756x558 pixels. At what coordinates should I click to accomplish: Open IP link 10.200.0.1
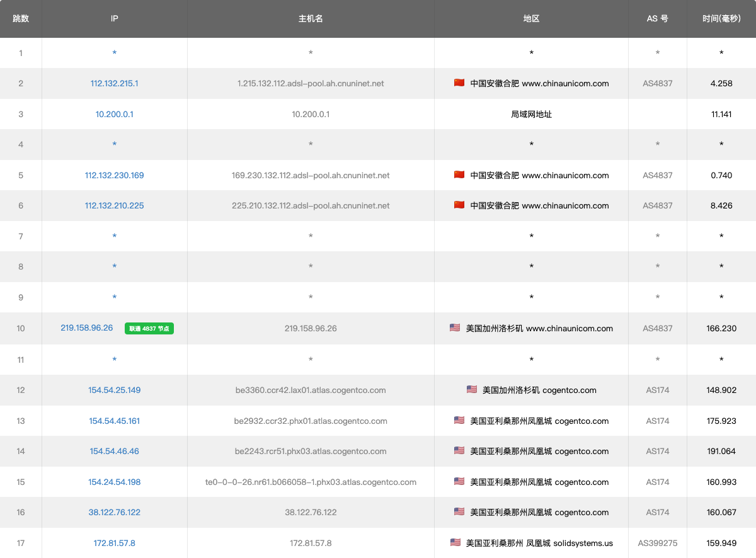click(115, 114)
